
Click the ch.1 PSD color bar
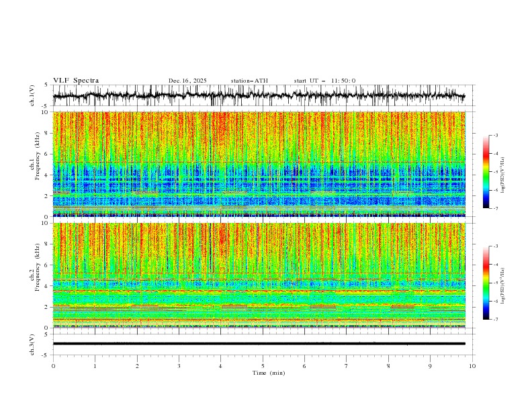[x=486, y=172]
